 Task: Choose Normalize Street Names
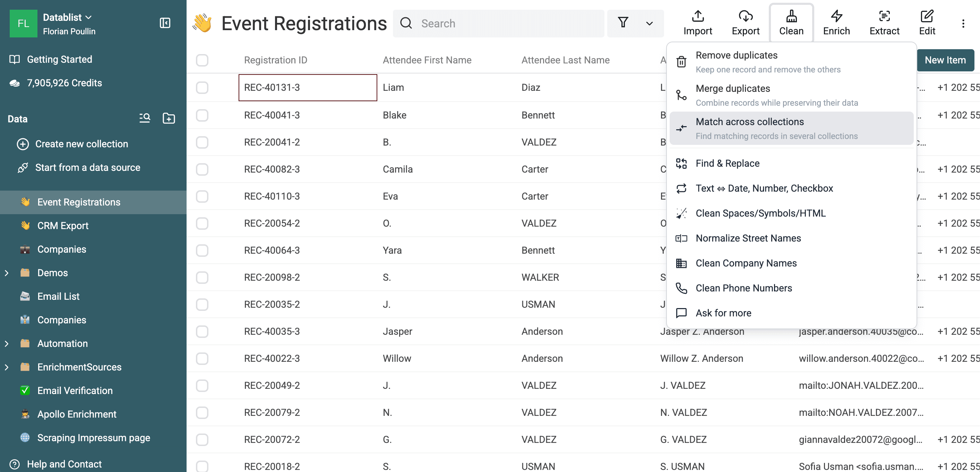791,238
